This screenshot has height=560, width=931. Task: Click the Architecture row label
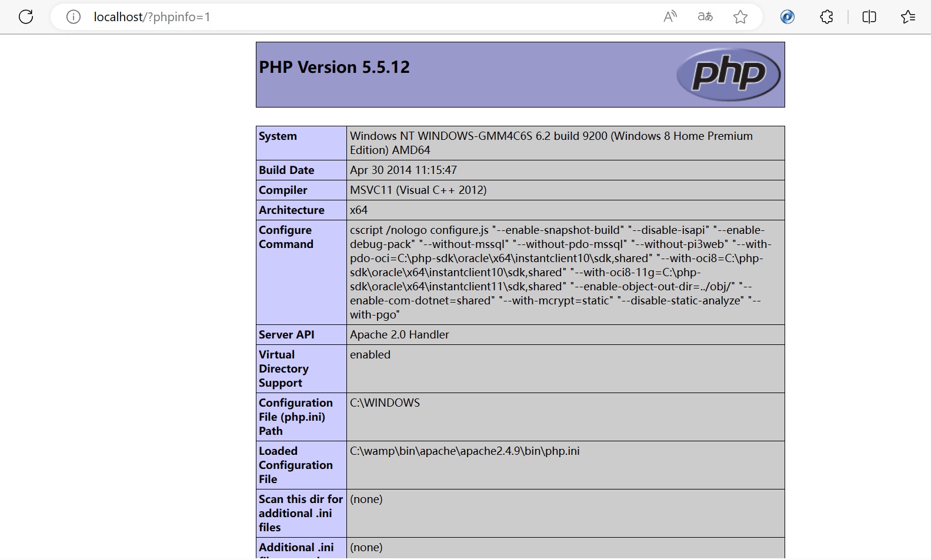point(292,210)
